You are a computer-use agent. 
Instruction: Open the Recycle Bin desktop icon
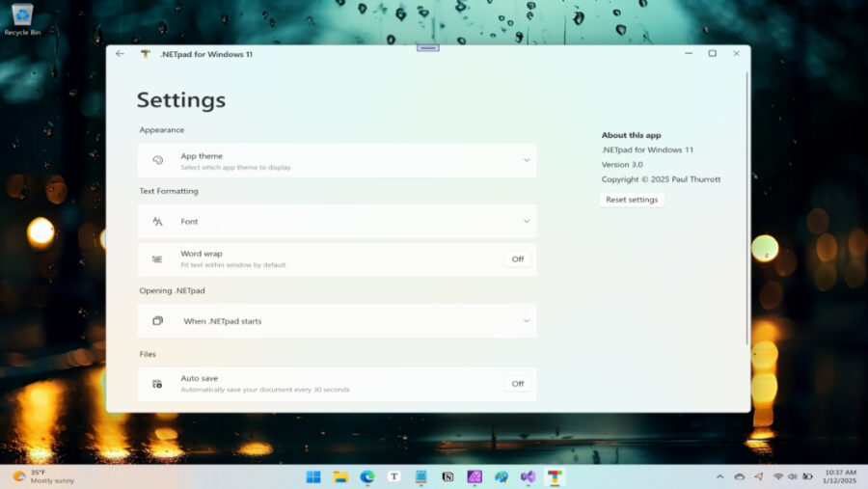(x=22, y=17)
